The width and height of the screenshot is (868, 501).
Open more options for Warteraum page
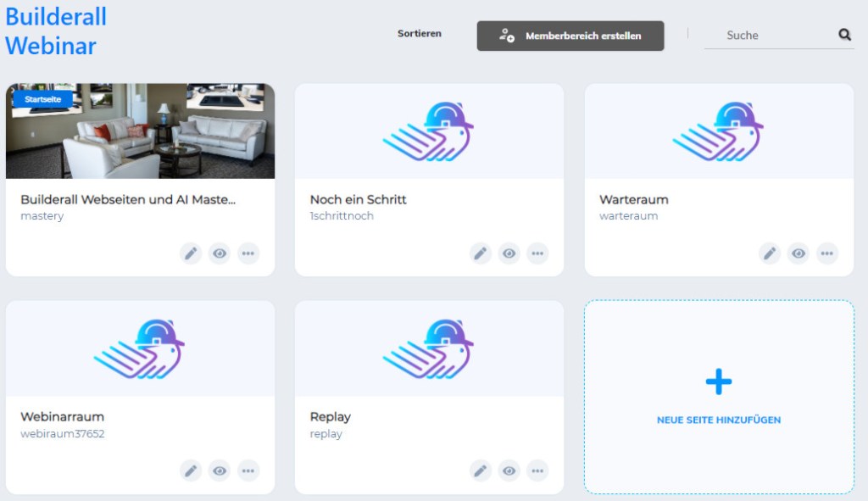coord(826,253)
